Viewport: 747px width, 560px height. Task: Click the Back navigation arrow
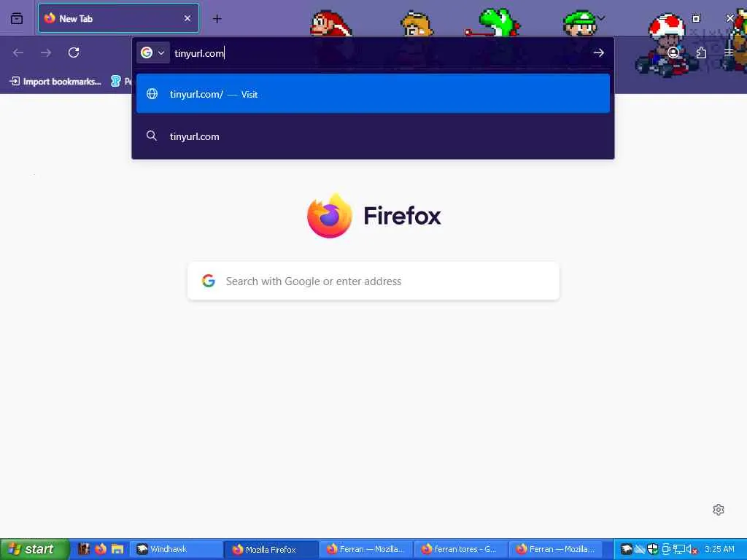(x=18, y=52)
